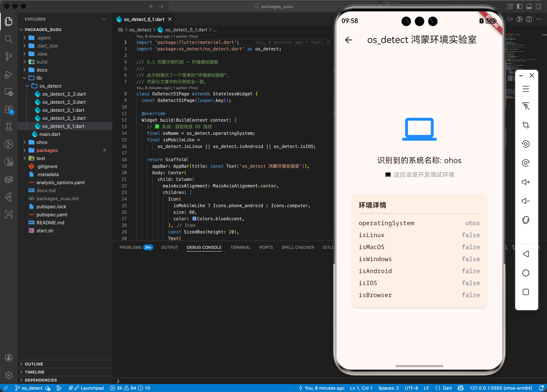This screenshot has height=392, width=547.
Task: Switch to the TERMINAL panel tab
Action: pyautogui.click(x=240, y=247)
